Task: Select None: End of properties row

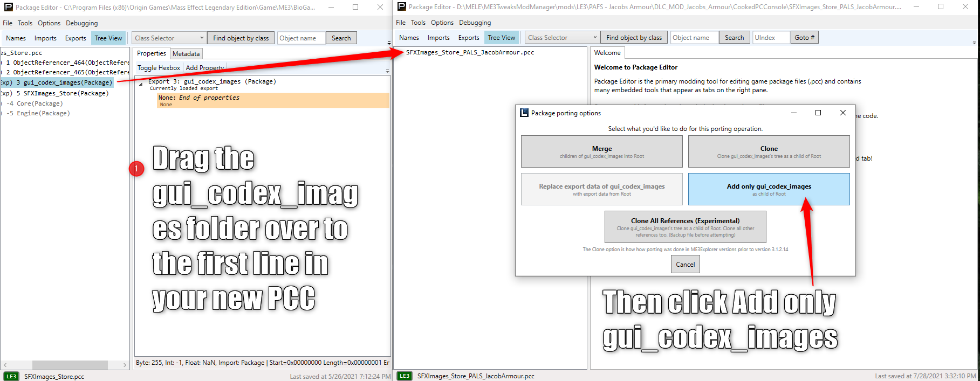Action: tap(273, 101)
